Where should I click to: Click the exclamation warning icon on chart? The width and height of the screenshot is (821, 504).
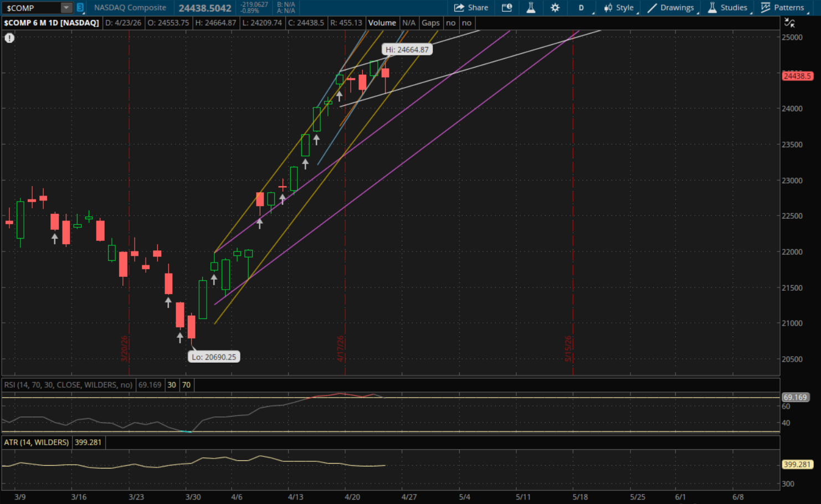(9, 38)
